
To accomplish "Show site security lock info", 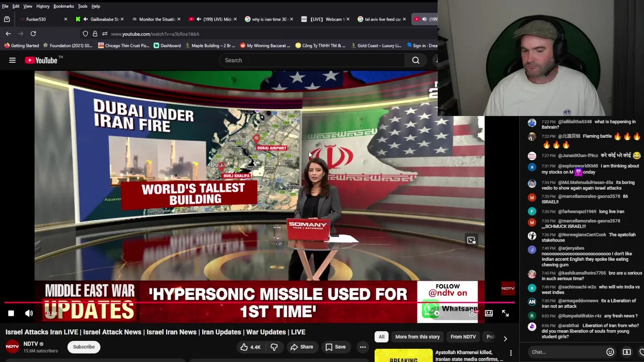I will point(95,34).
